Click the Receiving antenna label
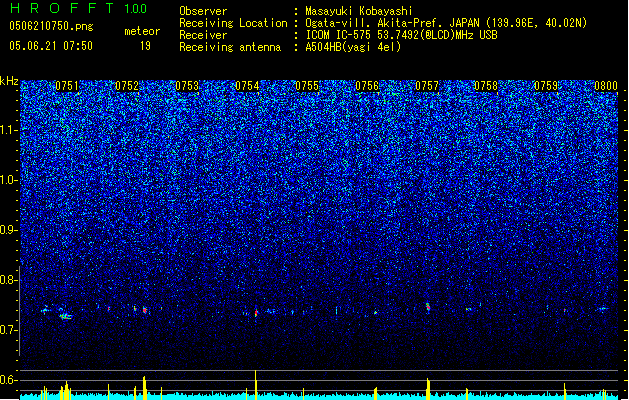The height and width of the screenshot is (400, 629). coord(230,47)
